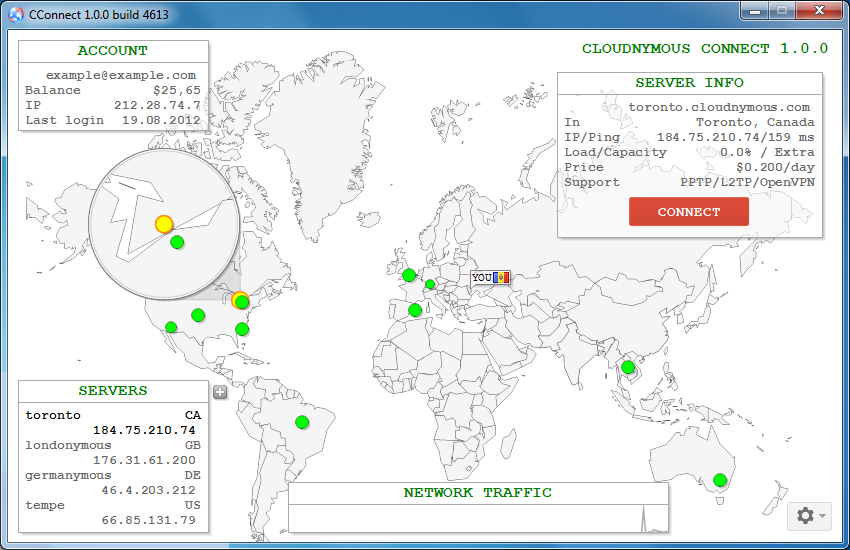This screenshot has height=550, width=850.
Task: Click the YOU location marker flag
Action: (x=491, y=278)
